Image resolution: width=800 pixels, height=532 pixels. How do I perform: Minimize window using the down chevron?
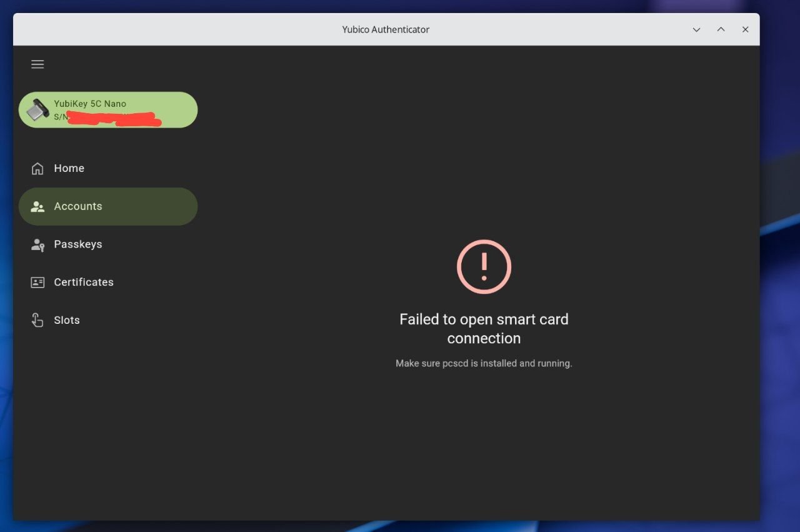696,30
